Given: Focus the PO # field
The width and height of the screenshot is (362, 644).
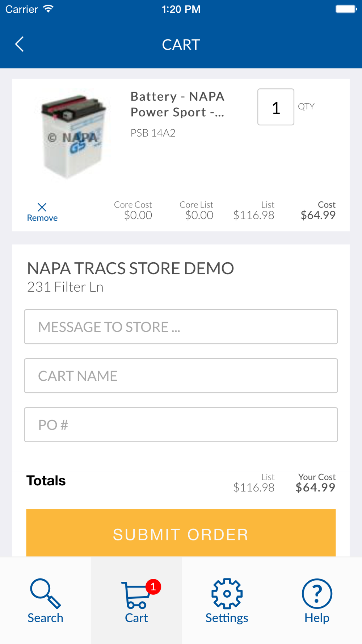Looking at the screenshot, I should tap(181, 425).
